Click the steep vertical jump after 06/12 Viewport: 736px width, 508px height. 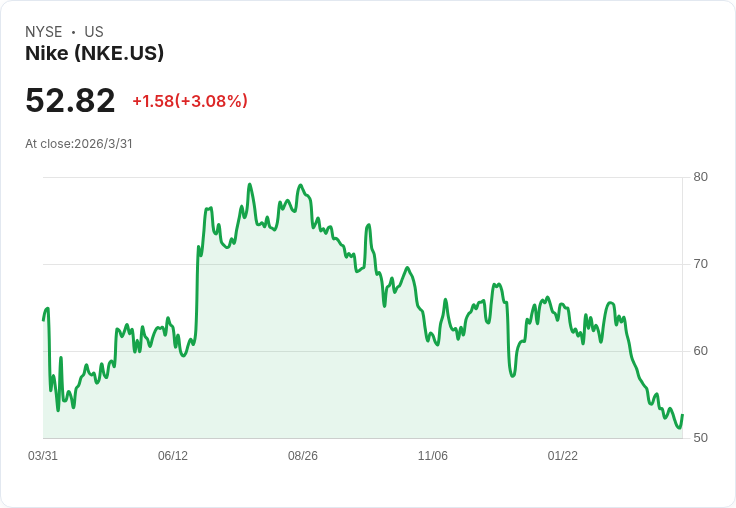coord(197,290)
